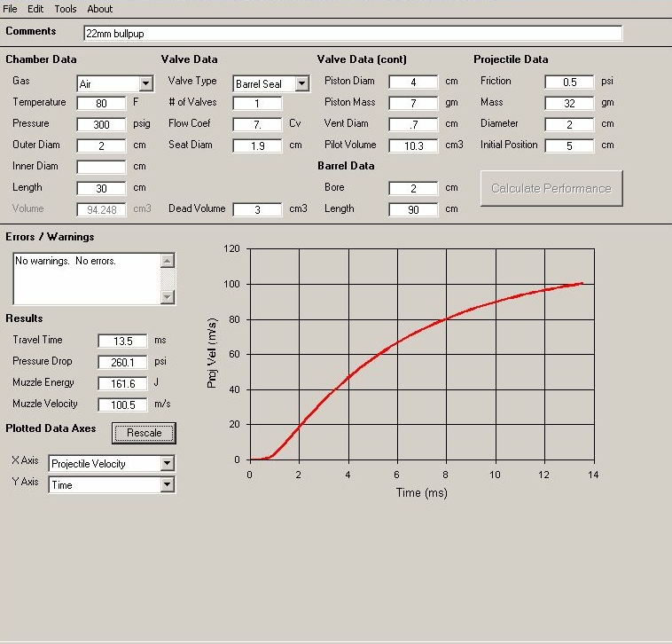Focus the empty Inner Diam field
The image size is (672, 644).
pos(101,167)
